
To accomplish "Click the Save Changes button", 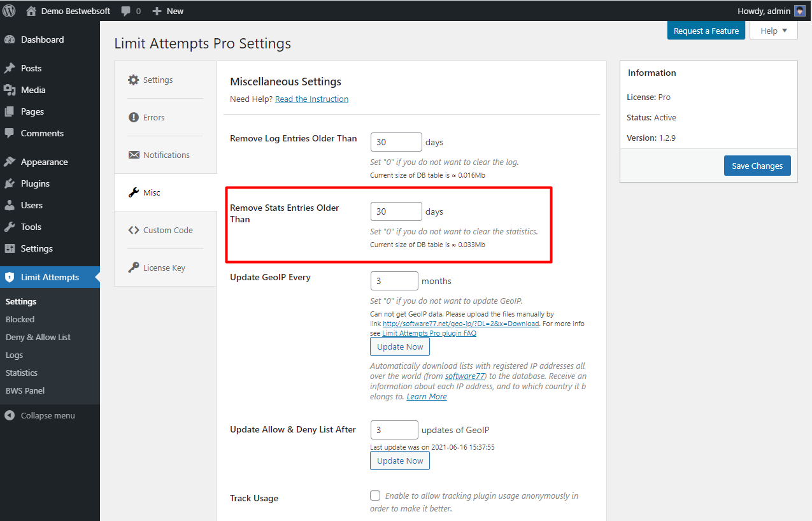I will click(x=757, y=166).
